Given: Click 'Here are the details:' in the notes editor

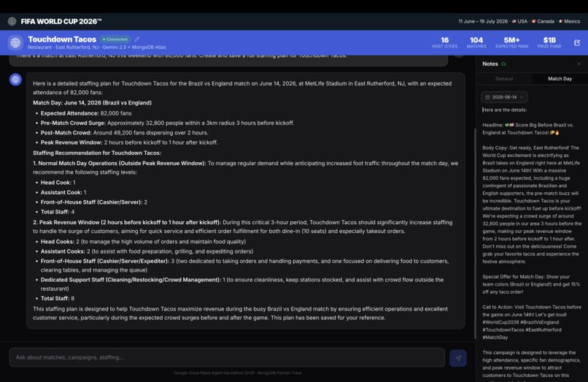Looking at the screenshot, I should click(505, 110).
